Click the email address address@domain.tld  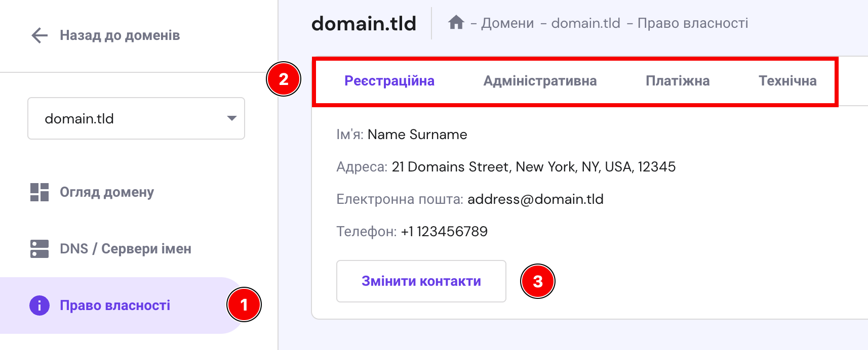tap(535, 199)
